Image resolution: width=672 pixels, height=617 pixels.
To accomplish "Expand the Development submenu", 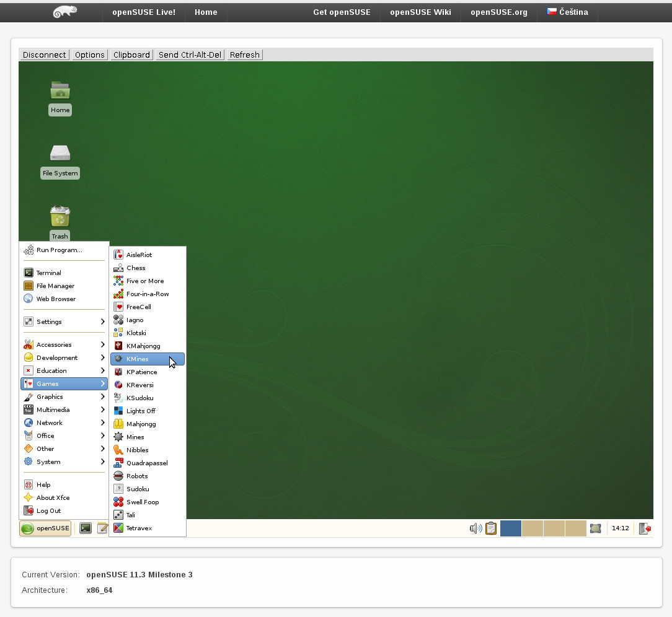I will (64, 357).
